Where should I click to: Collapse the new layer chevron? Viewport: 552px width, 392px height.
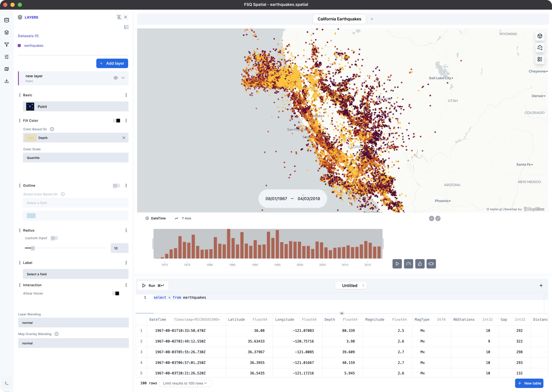[x=123, y=78]
